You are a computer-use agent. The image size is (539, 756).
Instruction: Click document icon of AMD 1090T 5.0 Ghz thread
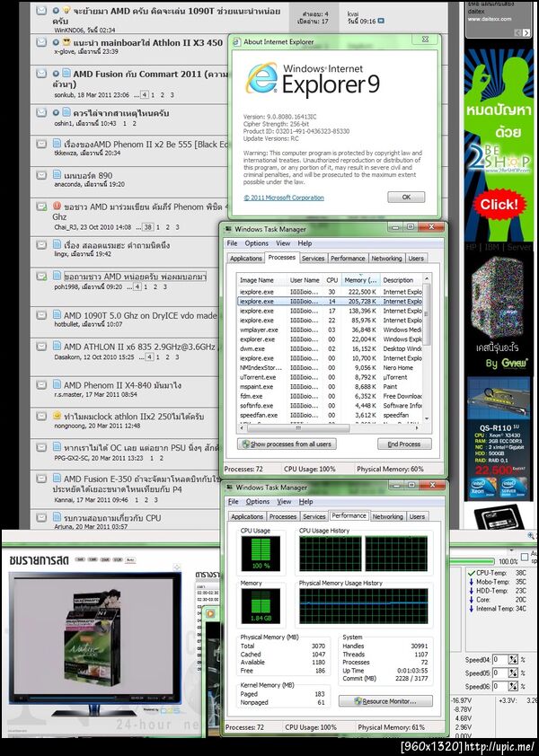pyautogui.click(x=57, y=315)
